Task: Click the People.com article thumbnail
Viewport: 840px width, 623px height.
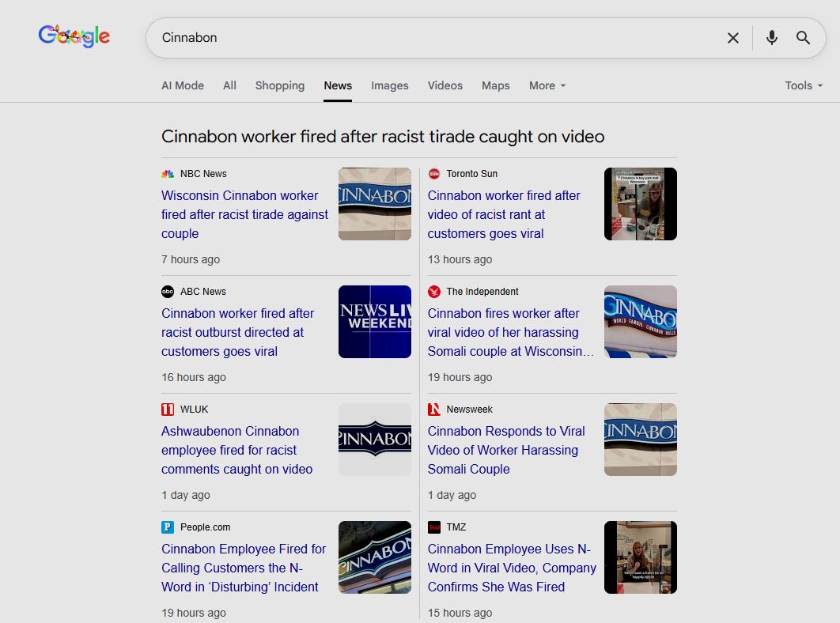Action: [374, 557]
